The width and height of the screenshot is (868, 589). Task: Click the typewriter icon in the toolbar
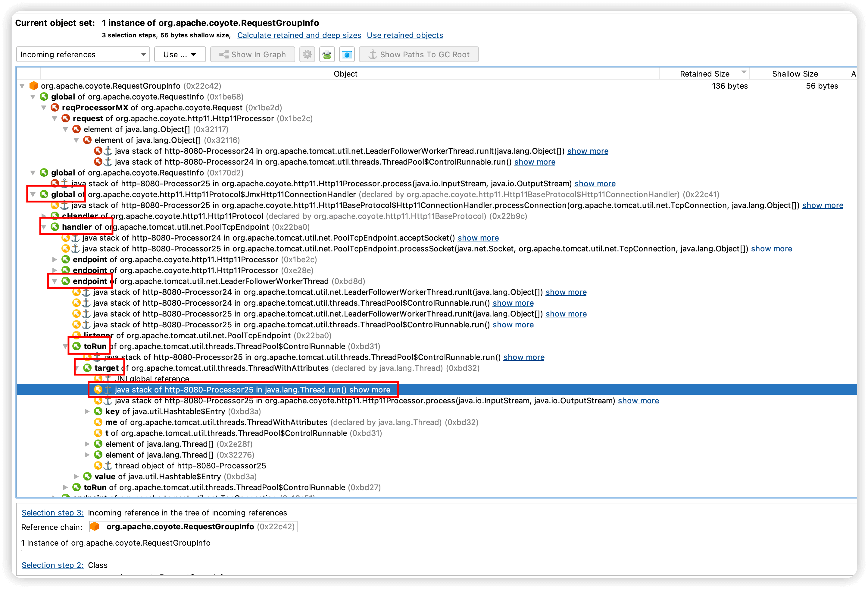coord(327,55)
